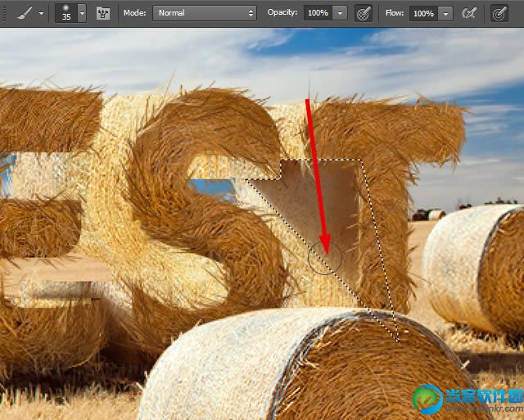Expand the tool preset dropdown arrow
This screenshot has width=524, height=420.
pyautogui.click(x=41, y=14)
